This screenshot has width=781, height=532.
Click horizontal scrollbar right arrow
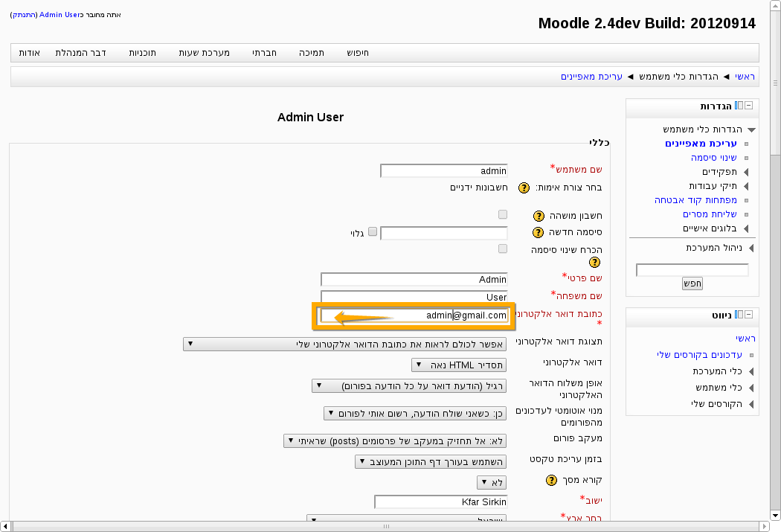click(x=765, y=526)
